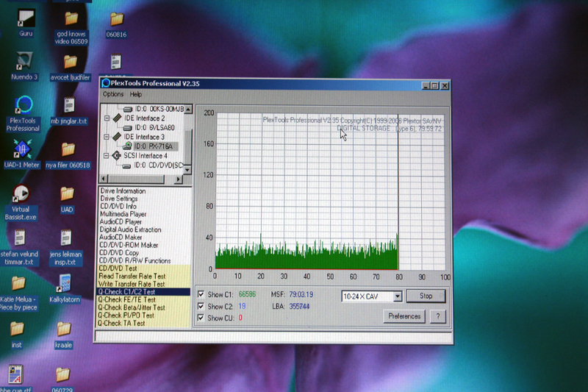Collapse the SCSI Interface 4 tree node

click(106, 156)
